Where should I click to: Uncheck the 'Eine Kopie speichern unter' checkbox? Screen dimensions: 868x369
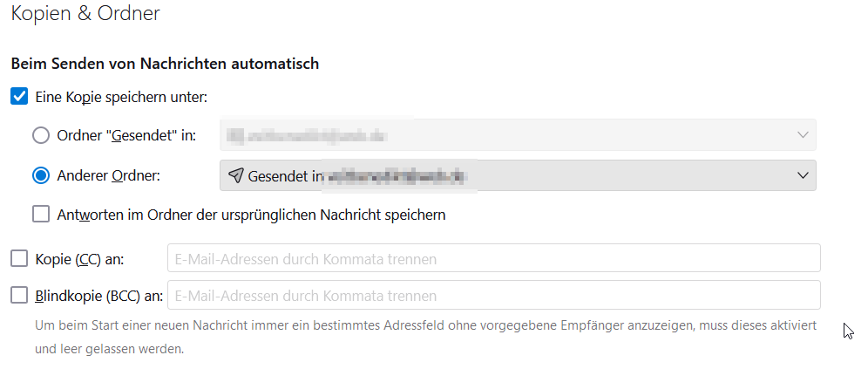[x=19, y=96]
